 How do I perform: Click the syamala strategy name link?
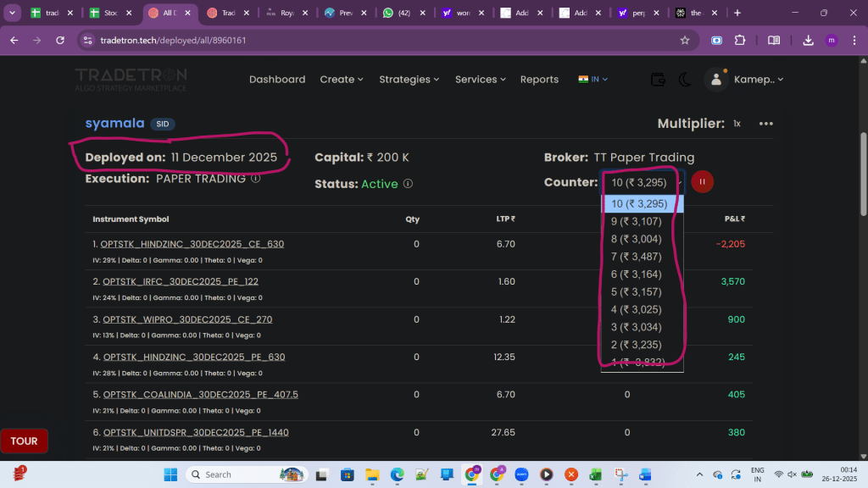point(114,124)
